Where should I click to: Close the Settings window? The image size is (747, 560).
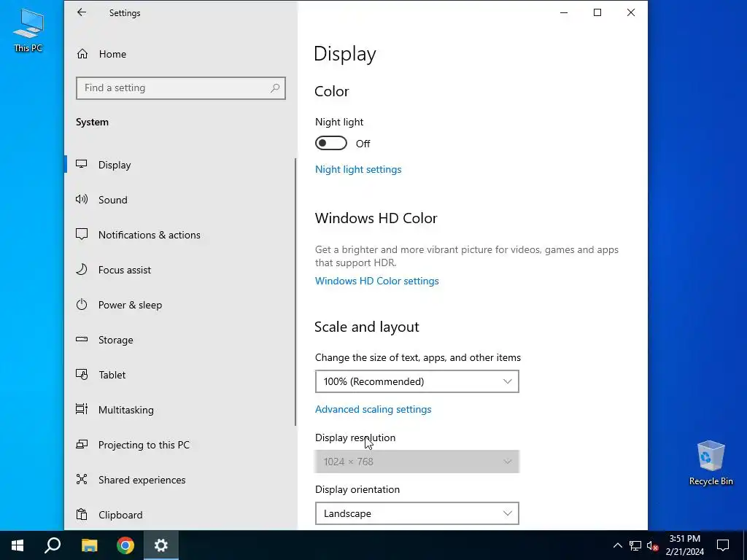[x=631, y=12]
